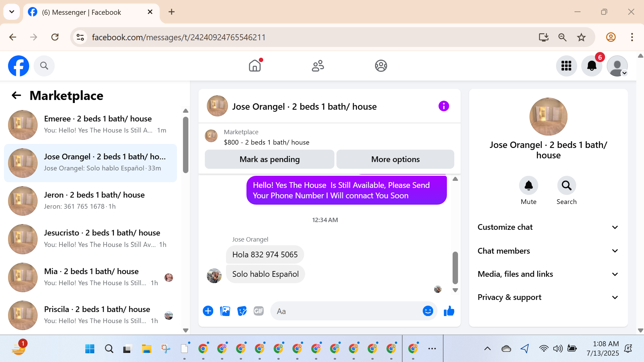Attach a photo with the image icon
Viewport: 644px width, 362px height.
pyautogui.click(x=225, y=311)
